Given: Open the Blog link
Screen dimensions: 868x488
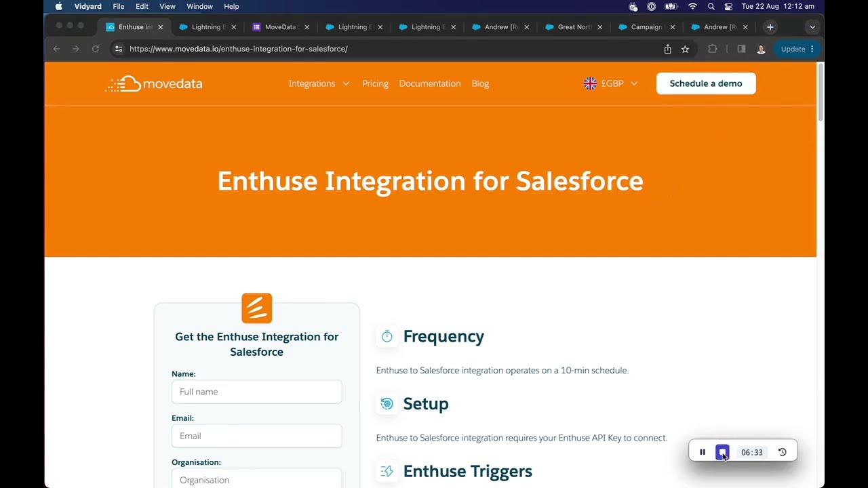Looking at the screenshot, I should coord(480,83).
